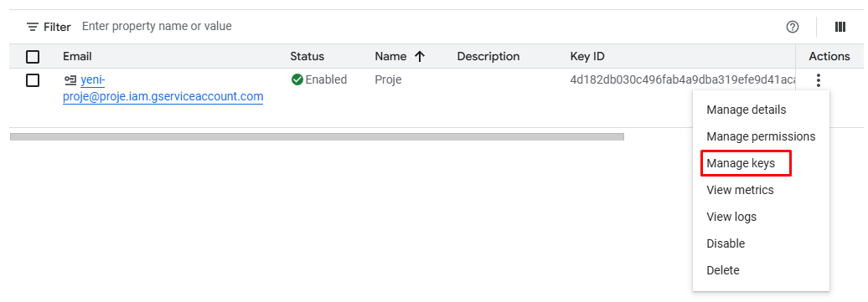Click the three-dot Actions menu icon
The image size is (868, 302).
click(x=819, y=81)
